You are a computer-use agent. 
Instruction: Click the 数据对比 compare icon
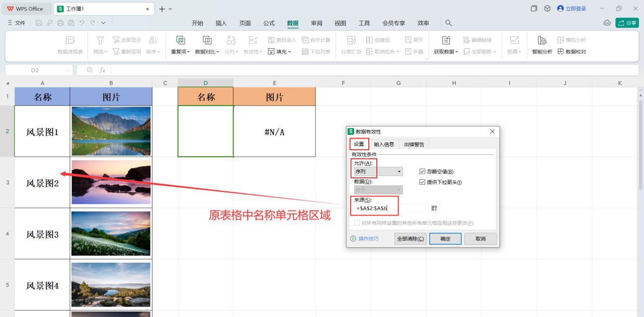(x=207, y=40)
